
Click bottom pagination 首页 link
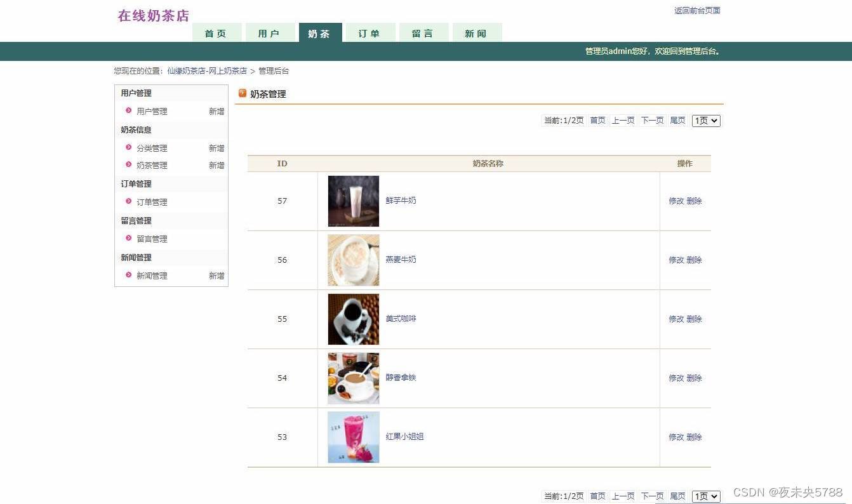coord(597,496)
